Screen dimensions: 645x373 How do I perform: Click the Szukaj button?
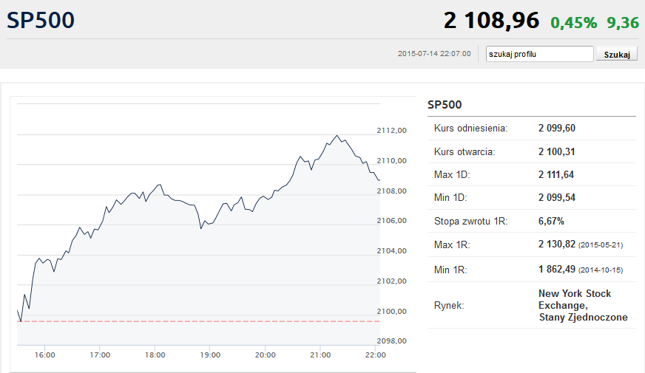pos(617,54)
